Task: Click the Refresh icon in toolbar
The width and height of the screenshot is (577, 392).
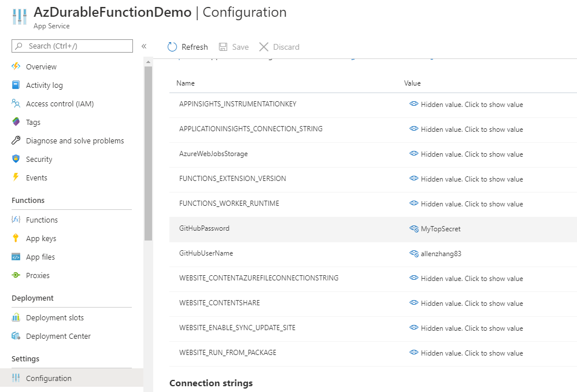Action: (172, 47)
